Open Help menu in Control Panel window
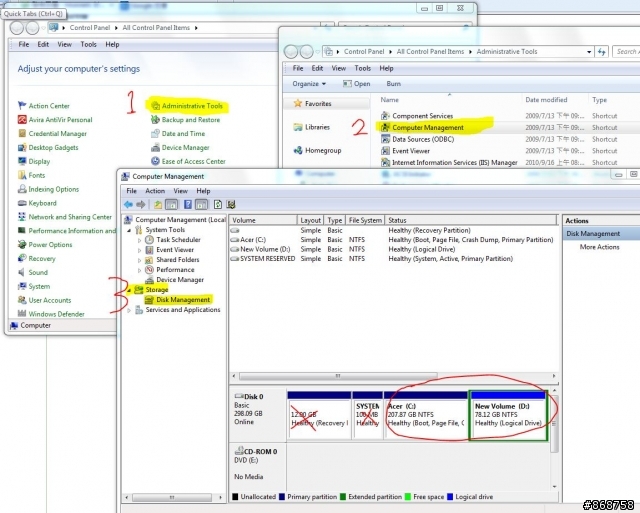The height and width of the screenshot is (513, 640). click(x=112, y=44)
